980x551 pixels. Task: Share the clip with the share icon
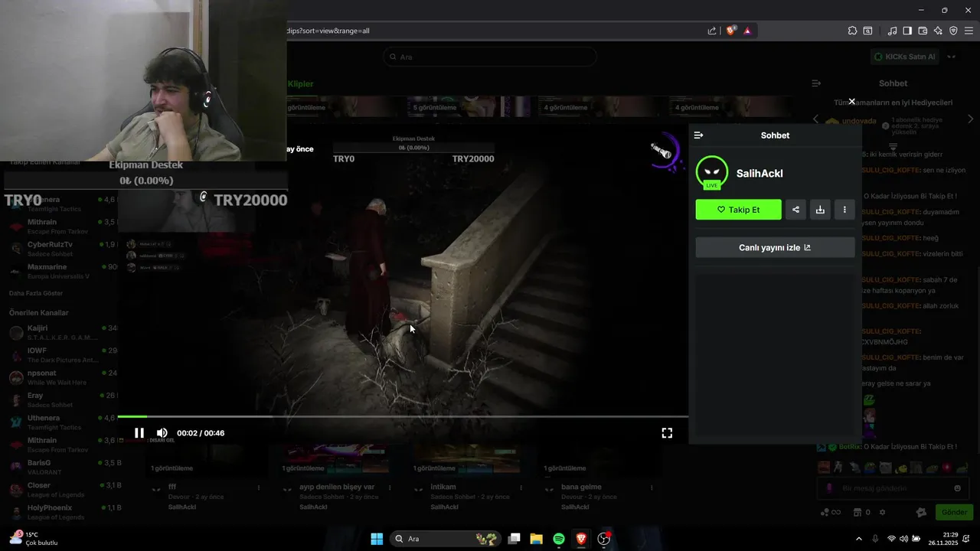click(795, 210)
